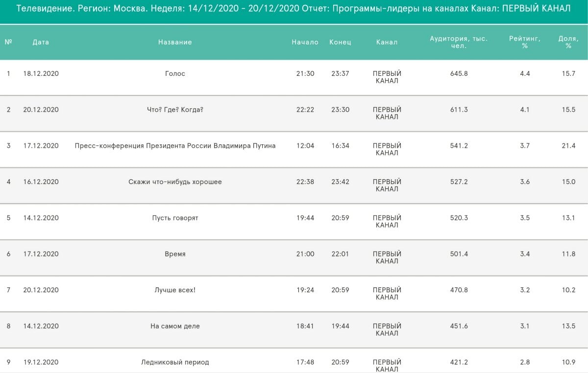Screen dimensions: 588x373
Task: Click the start time 19:44
Action: point(305,218)
